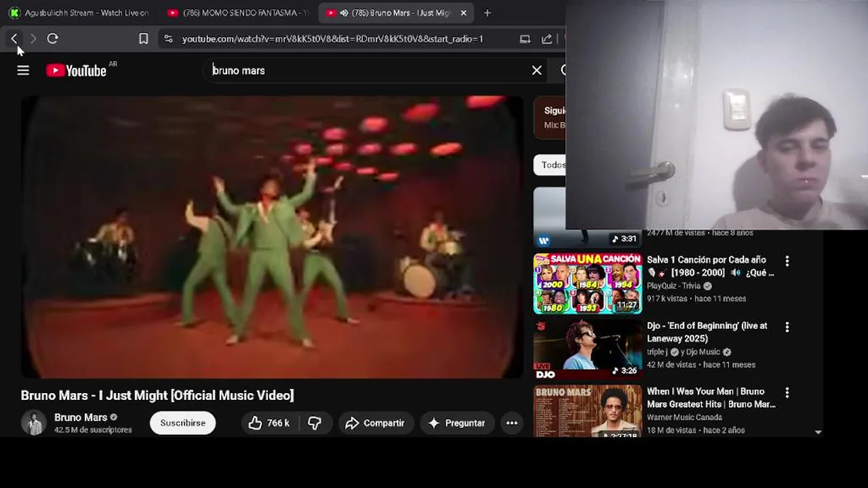
Task: Open site settings icon left of the URL
Action: pyautogui.click(x=168, y=39)
